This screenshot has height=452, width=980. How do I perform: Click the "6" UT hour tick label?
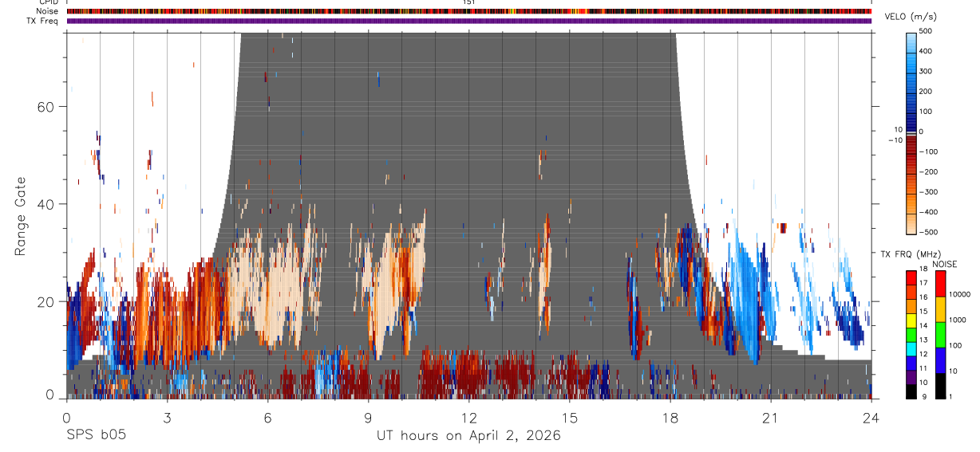pyautogui.click(x=267, y=418)
